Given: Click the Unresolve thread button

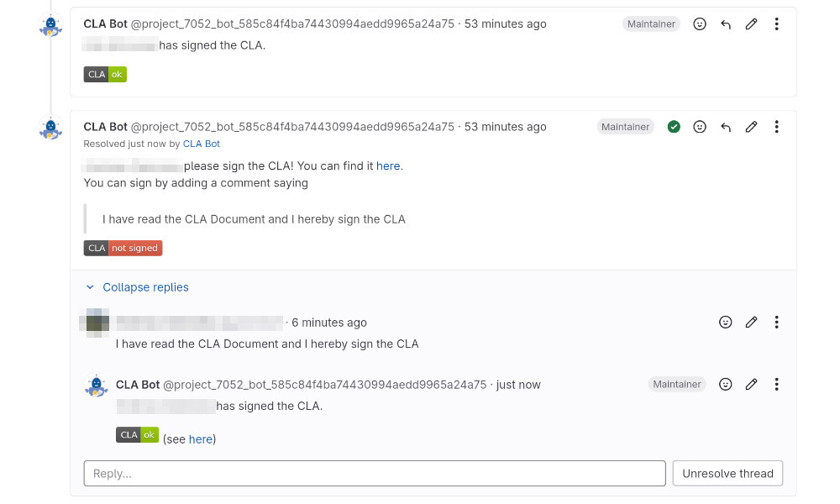Looking at the screenshot, I should tap(727, 474).
